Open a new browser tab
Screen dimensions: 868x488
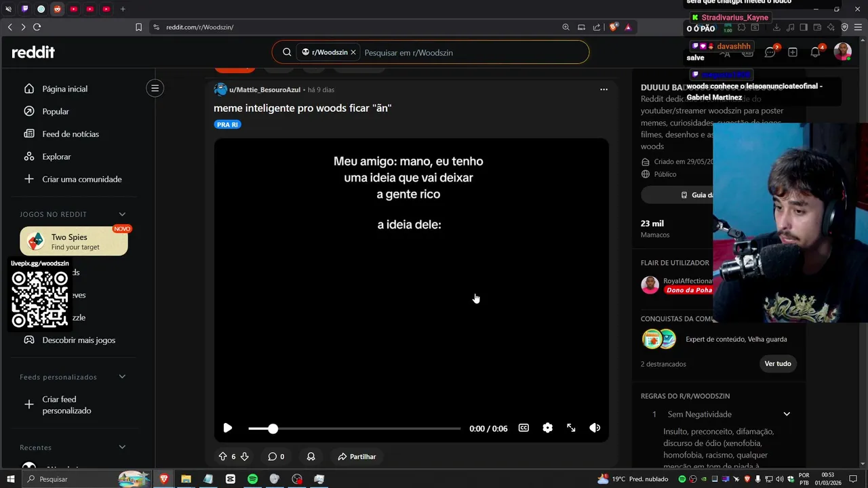click(123, 9)
